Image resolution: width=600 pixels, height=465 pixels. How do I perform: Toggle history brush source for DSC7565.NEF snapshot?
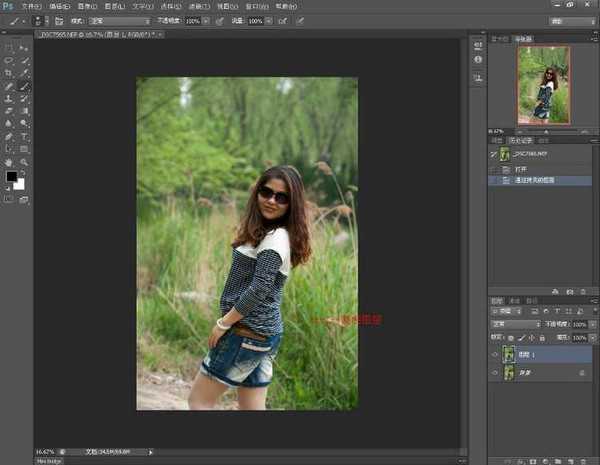[x=492, y=155]
